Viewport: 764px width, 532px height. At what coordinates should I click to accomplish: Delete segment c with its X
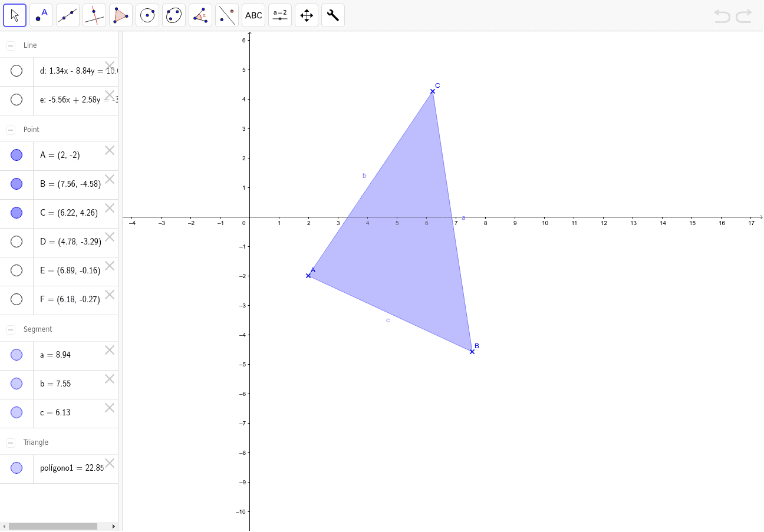110,407
